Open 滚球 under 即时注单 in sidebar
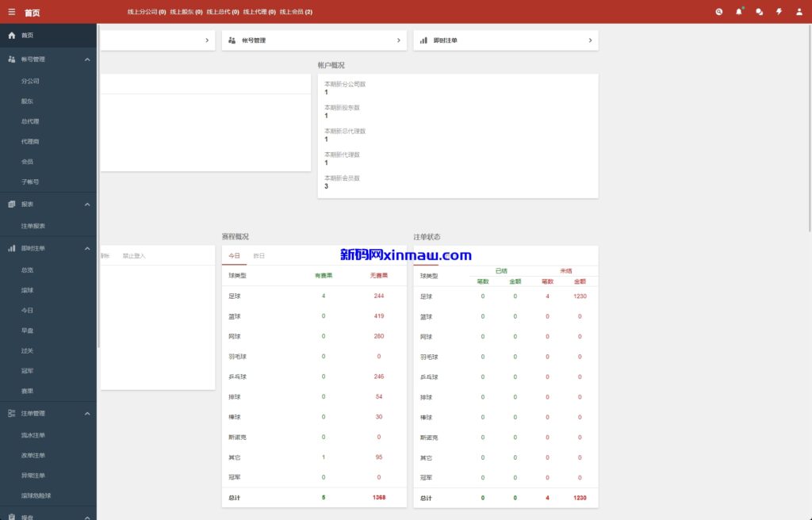This screenshot has height=520, width=812. (x=28, y=291)
